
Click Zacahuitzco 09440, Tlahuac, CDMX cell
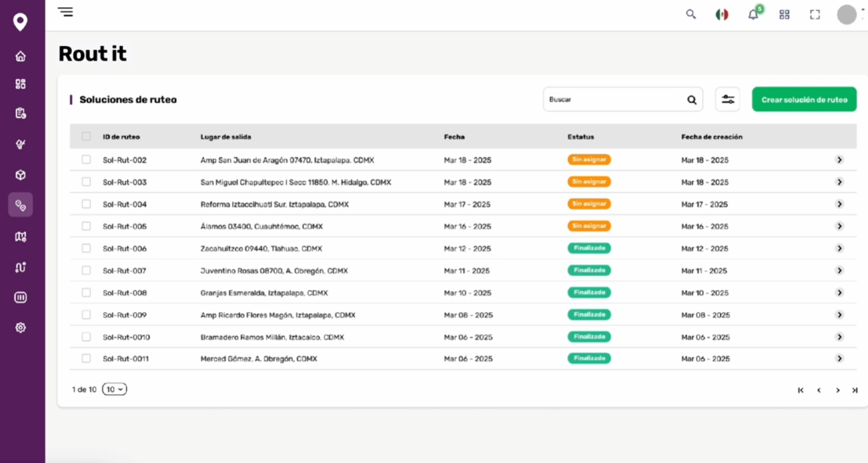click(x=261, y=249)
